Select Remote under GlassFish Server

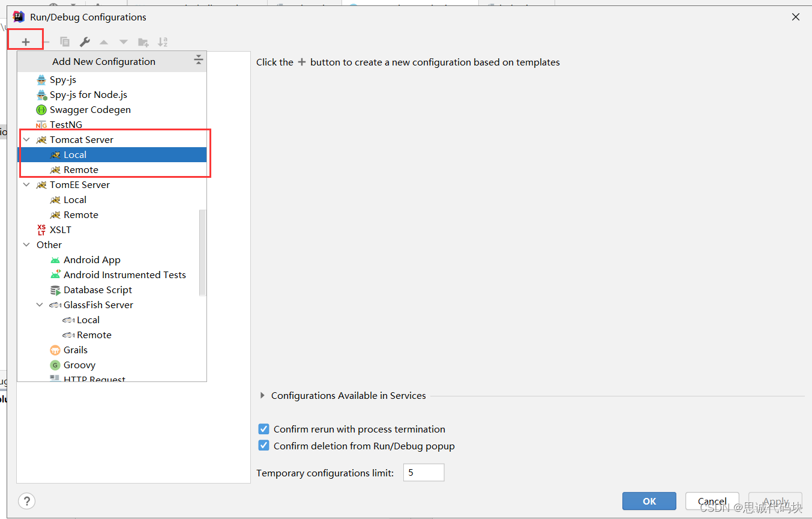tap(112, 335)
